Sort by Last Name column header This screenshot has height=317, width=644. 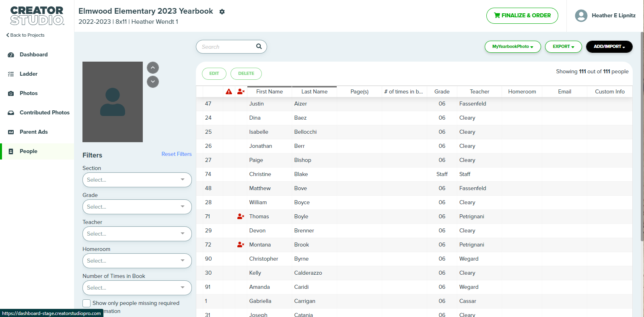[315, 91]
